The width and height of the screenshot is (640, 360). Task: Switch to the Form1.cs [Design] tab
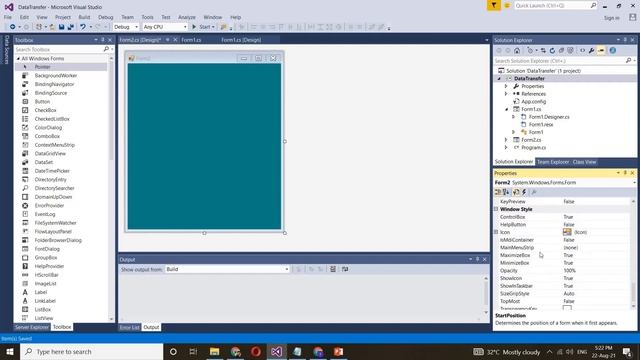(x=241, y=40)
